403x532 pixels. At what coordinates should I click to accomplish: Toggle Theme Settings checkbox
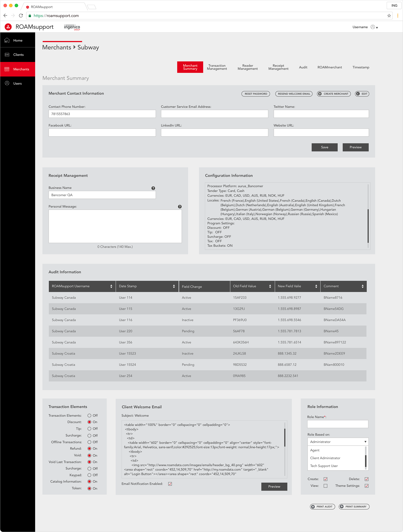pos(367,486)
